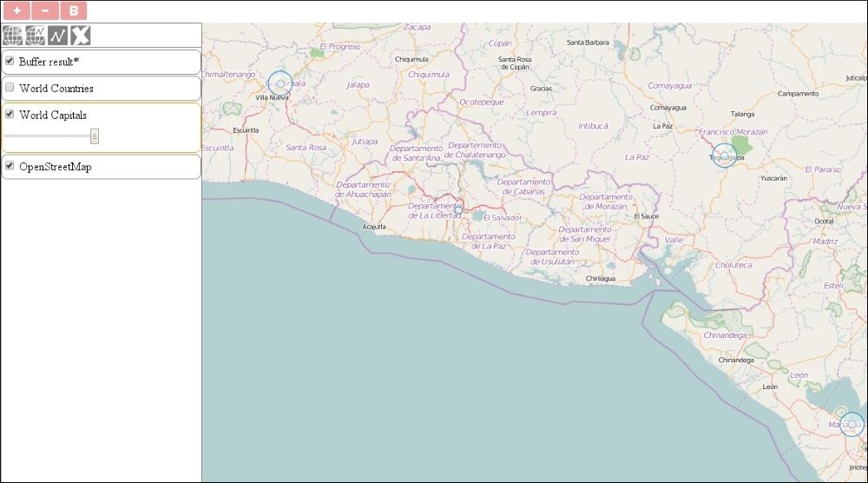Screen dimensions: 868x483
Task: Click the add raster layer globe icon
Action: [13, 36]
